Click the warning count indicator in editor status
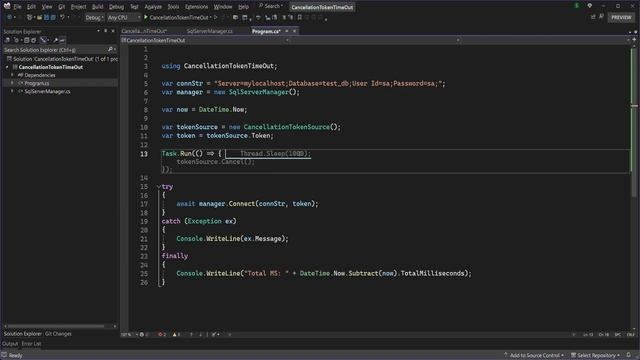 point(176,335)
